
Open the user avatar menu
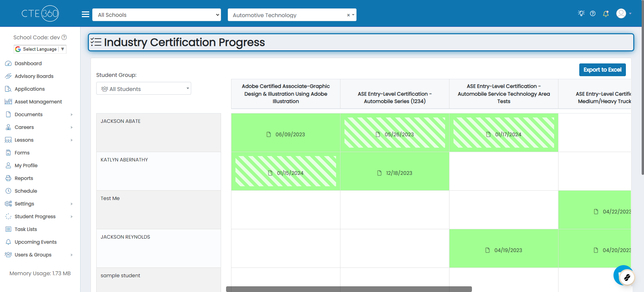(624, 13)
